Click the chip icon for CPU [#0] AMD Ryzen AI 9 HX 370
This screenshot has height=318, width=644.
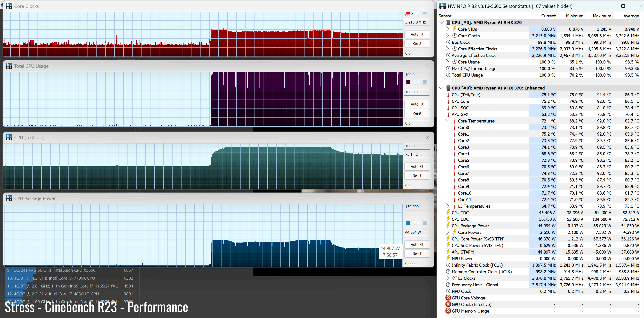point(448,23)
